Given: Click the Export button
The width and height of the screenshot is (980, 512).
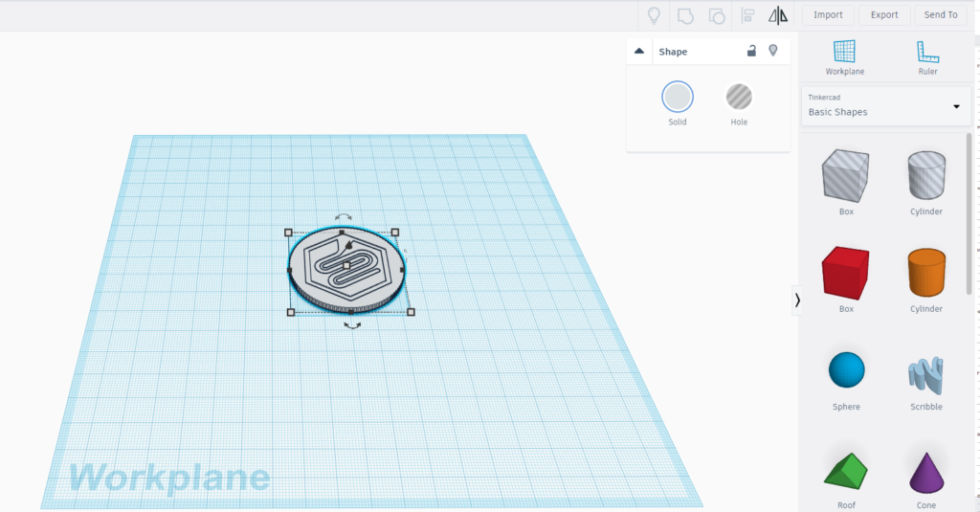Looking at the screenshot, I should (x=883, y=15).
